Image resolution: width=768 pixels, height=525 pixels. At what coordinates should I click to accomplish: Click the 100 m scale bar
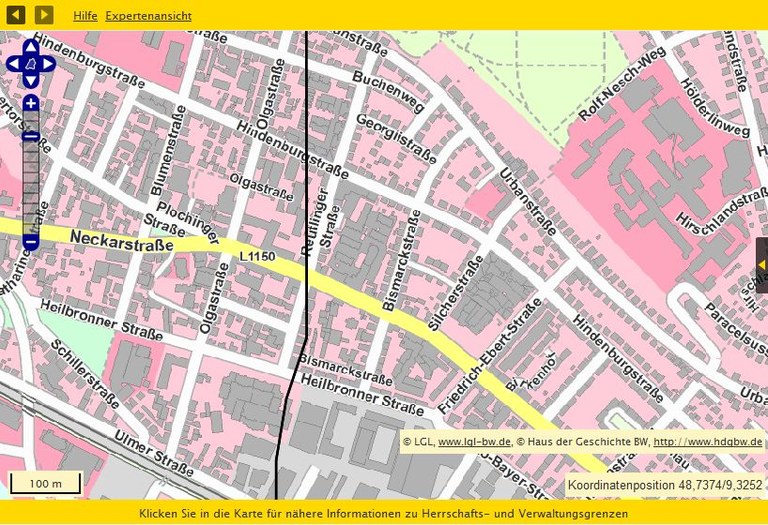(x=45, y=484)
